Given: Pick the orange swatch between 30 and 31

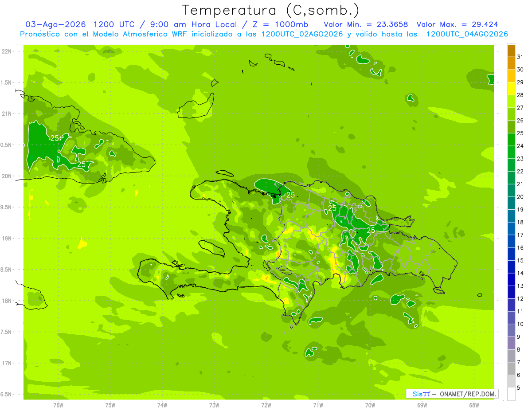Looking at the screenshot, I should pyautogui.click(x=511, y=63).
